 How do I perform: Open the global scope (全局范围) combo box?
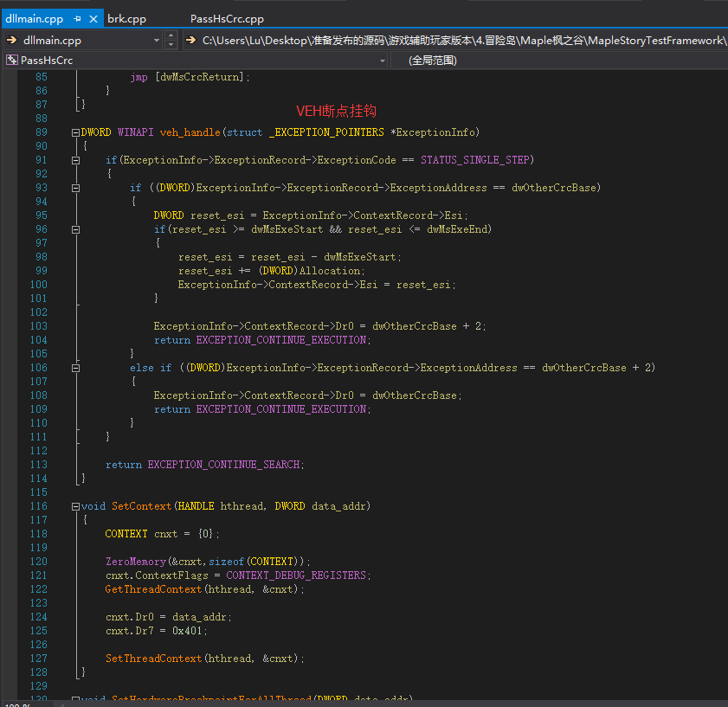point(559,61)
